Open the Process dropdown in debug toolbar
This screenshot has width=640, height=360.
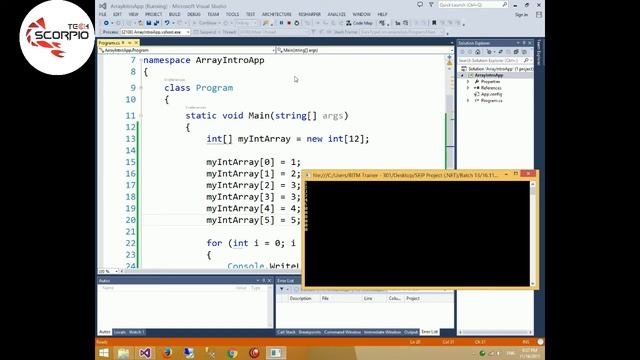tap(155, 32)
